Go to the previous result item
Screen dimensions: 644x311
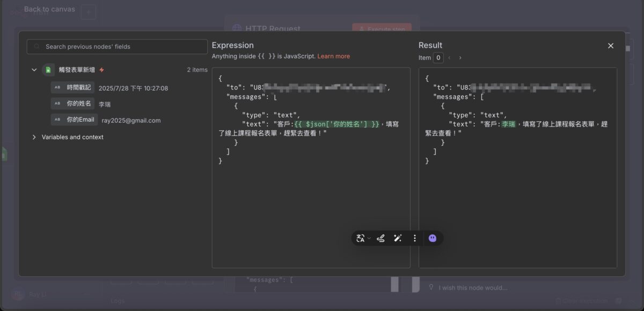tap(450, 58)
